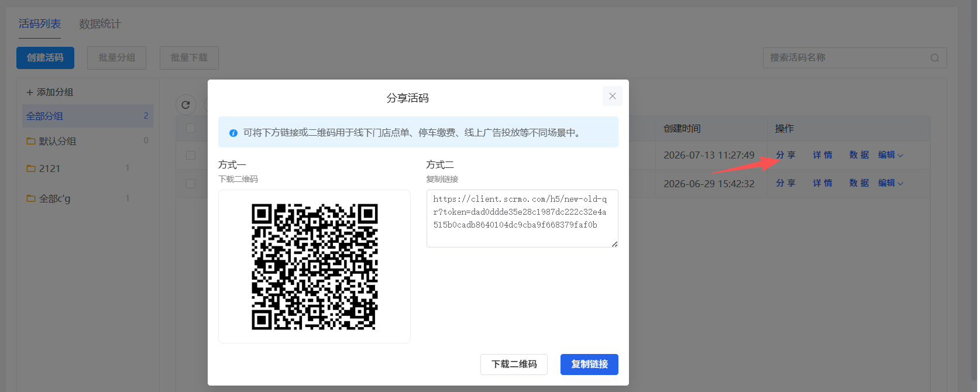Screen dimensions: 980x392
Task: Click the 默认分组 folder icon
Action: coord(31,141)
